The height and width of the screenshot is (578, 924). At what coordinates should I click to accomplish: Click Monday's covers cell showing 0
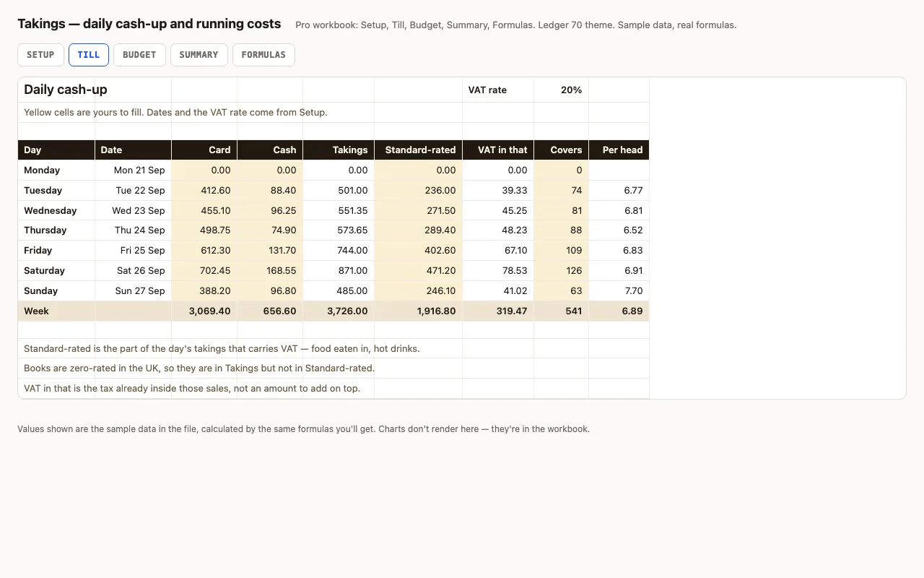[x=561, y=171]
